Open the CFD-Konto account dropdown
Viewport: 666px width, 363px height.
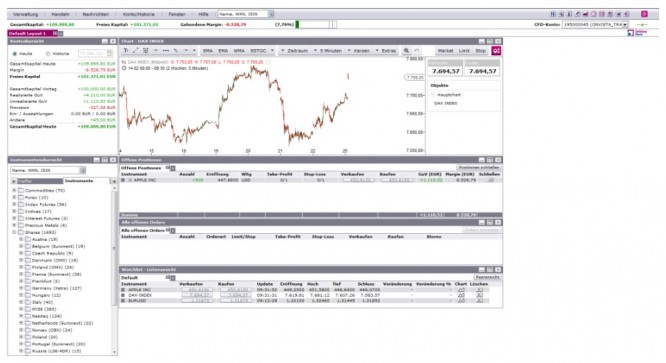point(625,25)
